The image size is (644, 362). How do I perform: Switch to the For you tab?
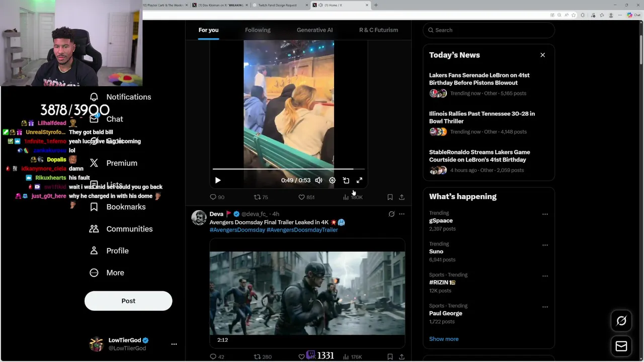coord(208,30)
